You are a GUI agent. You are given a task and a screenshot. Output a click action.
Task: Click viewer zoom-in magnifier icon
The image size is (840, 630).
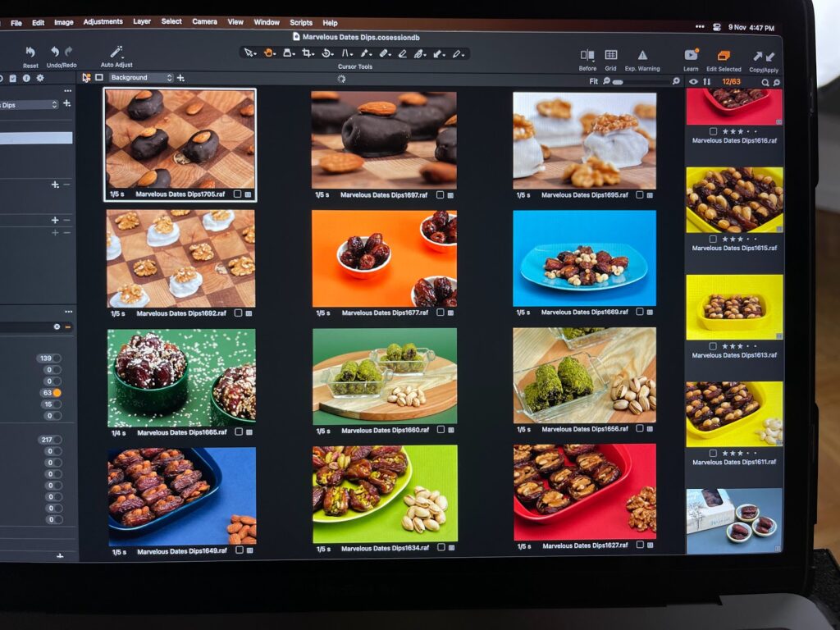pos(676,81)
